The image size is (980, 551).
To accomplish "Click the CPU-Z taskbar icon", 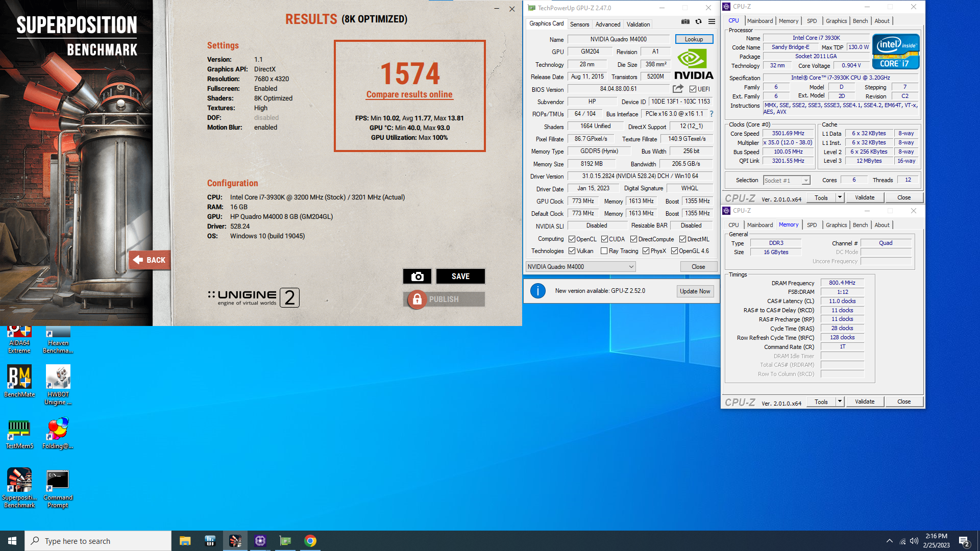I will coord(260,541).
